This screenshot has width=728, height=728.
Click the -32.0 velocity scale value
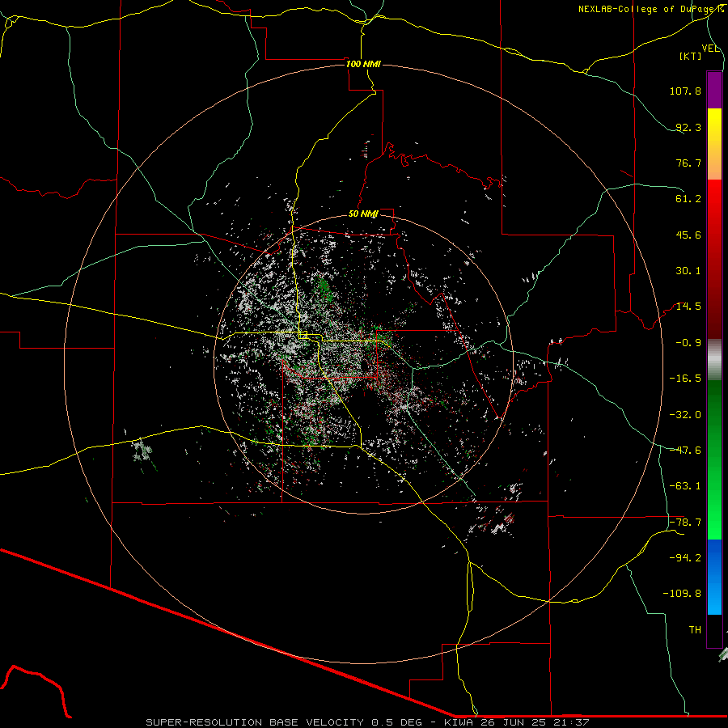coord(685,415)
